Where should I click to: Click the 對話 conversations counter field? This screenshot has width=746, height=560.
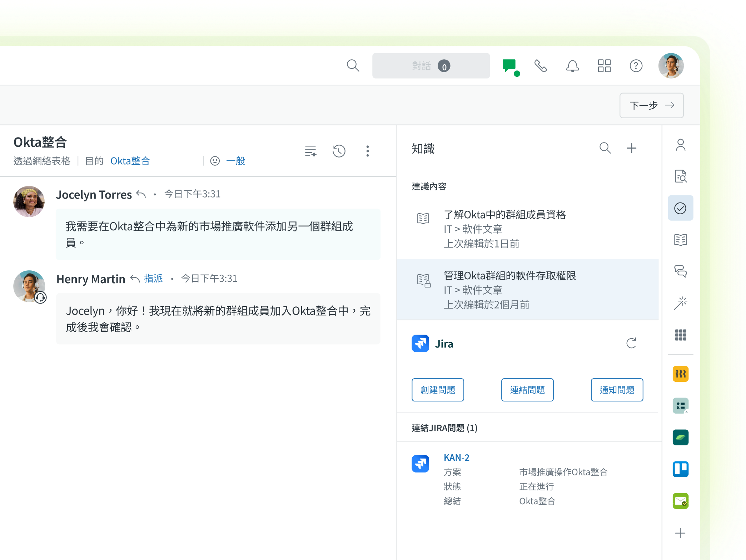coord(431,66)
